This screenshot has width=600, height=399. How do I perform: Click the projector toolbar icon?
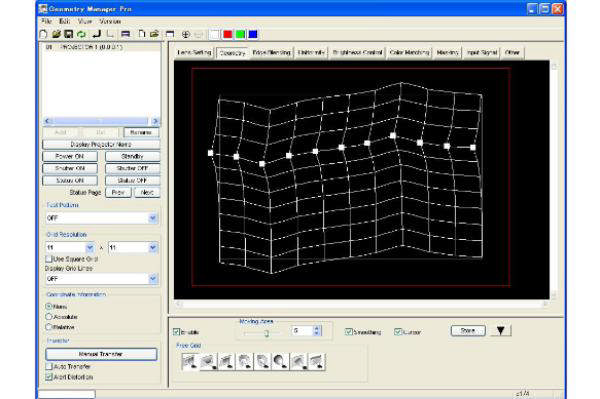pos(125,34)
